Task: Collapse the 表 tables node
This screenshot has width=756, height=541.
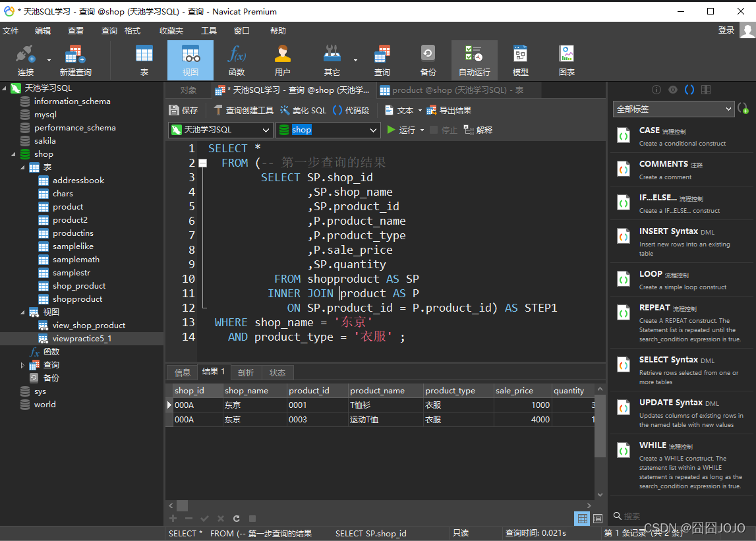Action: [x=22, y=167]
